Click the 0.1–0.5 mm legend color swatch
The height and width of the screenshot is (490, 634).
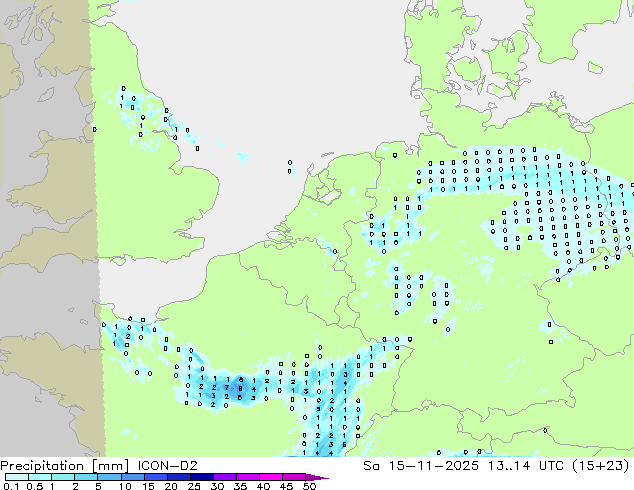(17, 477)
